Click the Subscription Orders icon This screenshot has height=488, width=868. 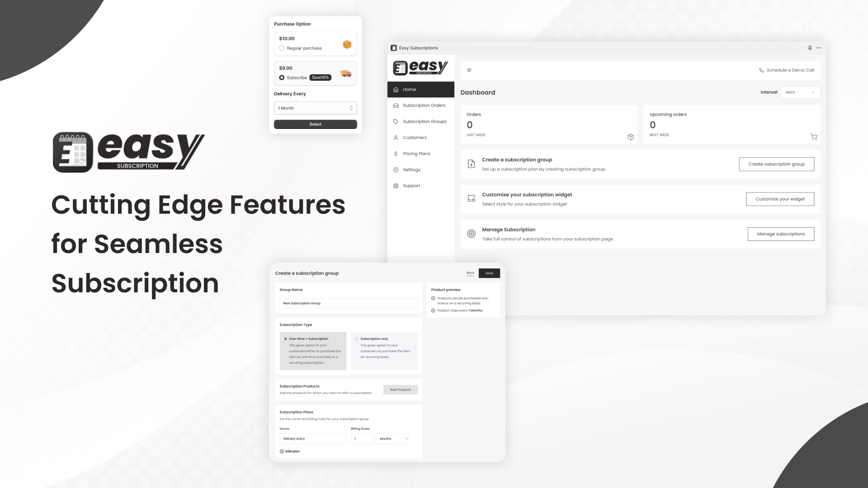coord(395,105)
